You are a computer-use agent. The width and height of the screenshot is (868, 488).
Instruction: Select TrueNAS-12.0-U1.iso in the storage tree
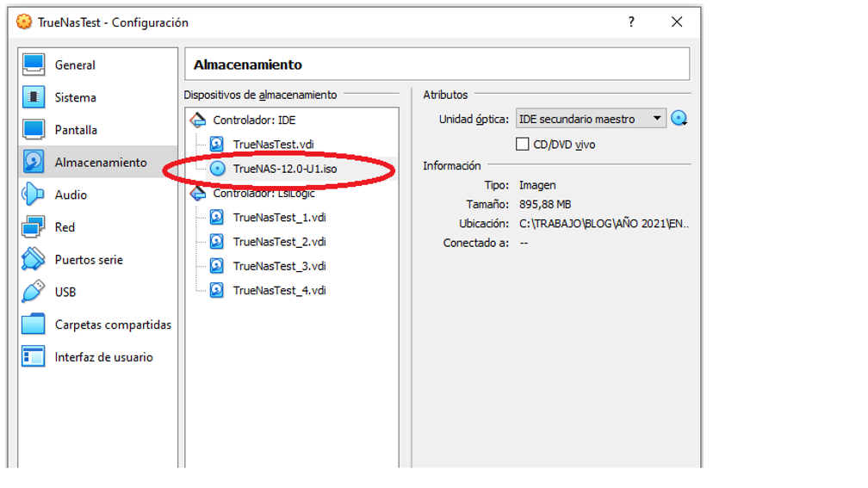[284, 169]
